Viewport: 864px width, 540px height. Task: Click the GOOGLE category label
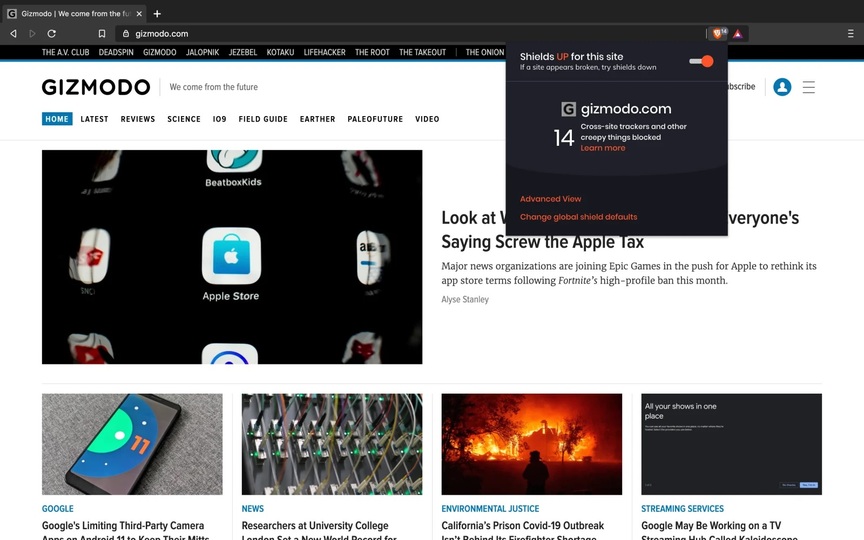58,509
